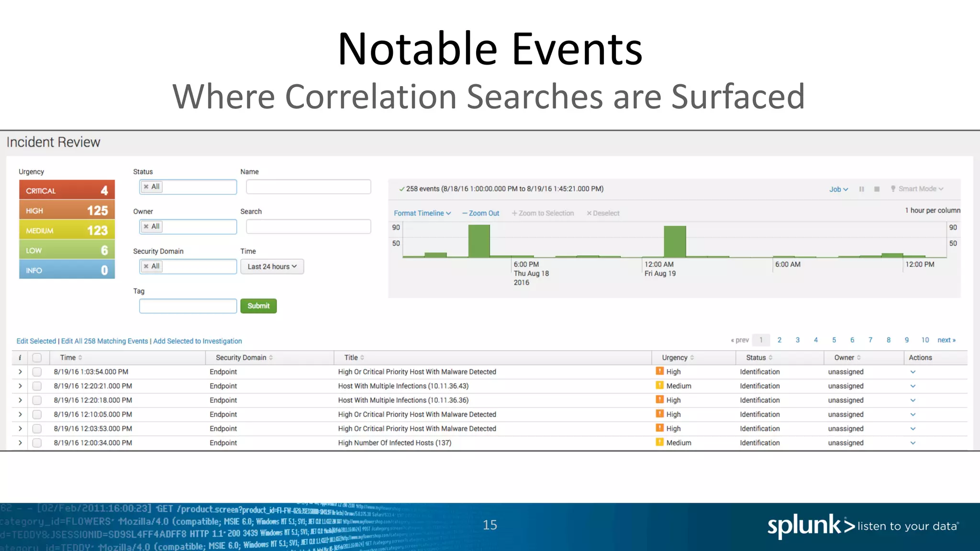
Task: Click Smart Mode lightbulb icon
Action: (893, 189)
